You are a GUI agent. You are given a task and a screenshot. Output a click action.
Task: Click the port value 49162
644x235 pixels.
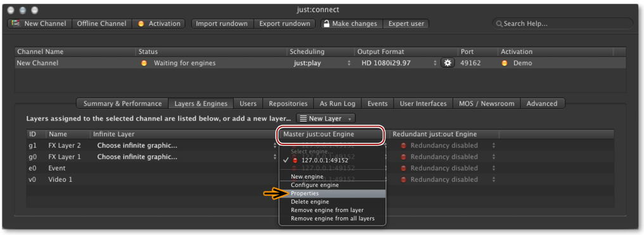coord(470,63)
